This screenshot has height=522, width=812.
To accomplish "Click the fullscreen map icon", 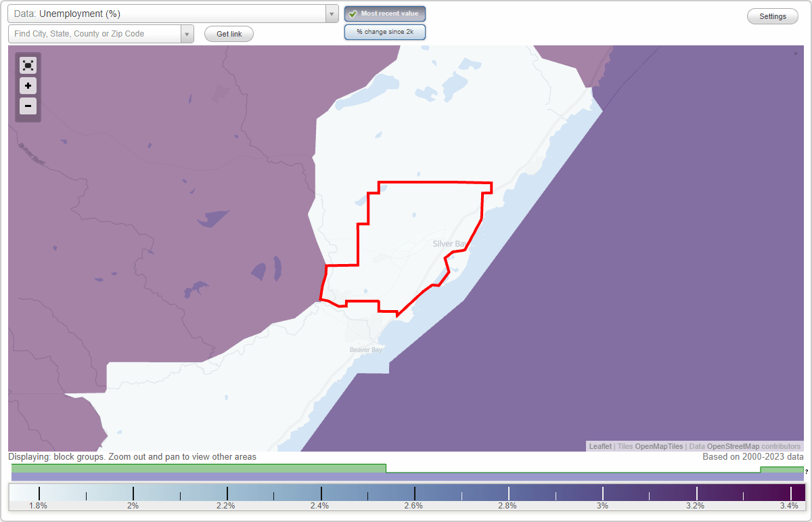I will pos(28,66).
